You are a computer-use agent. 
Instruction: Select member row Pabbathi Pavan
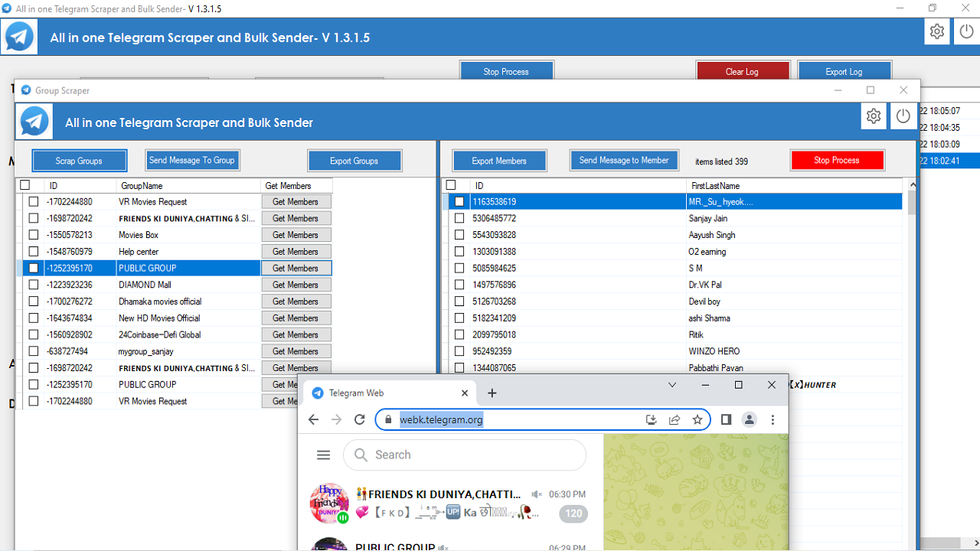point(674,368)
